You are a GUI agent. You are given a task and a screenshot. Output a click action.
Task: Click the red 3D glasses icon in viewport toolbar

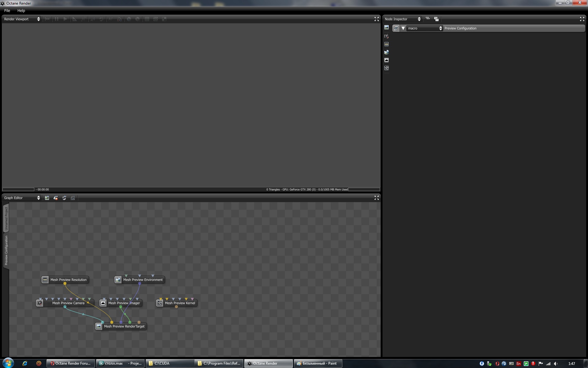point(119,19)
